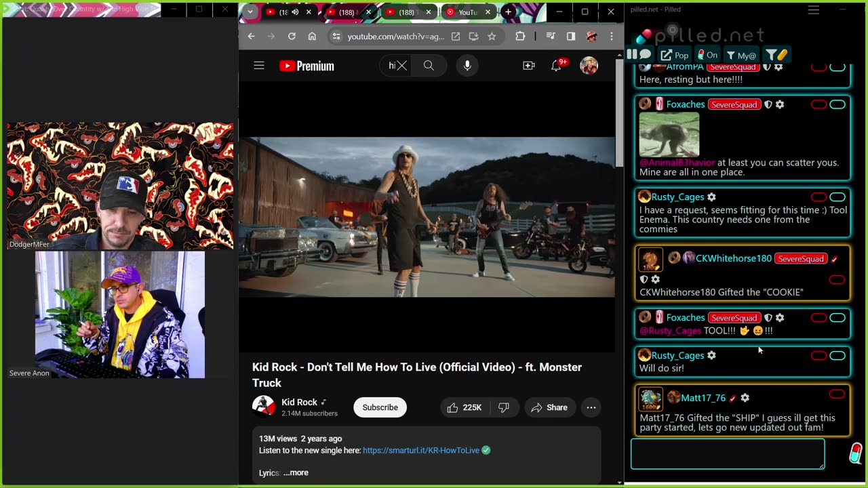Open the browser Extensions puzzle icon
This screenshot has height=488, width=868.
click(x=520, y=37)
